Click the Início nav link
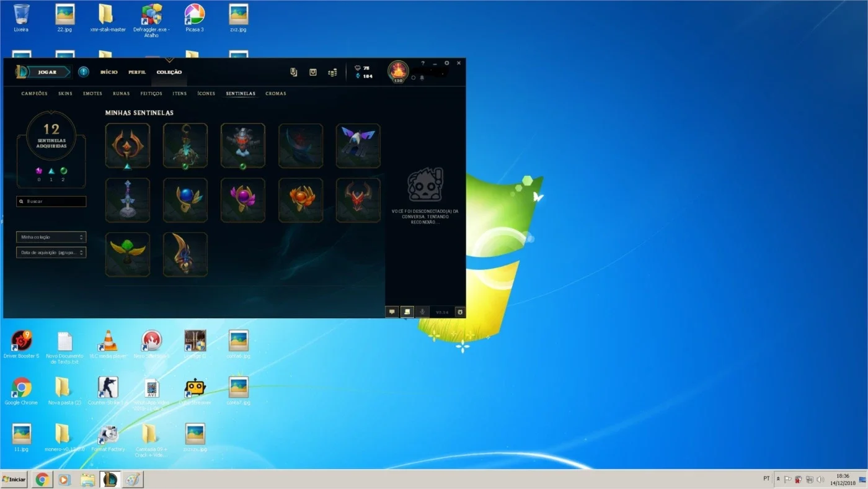Image resolution: width=868 pixels, height=489 pixels. tap(109, 72)
